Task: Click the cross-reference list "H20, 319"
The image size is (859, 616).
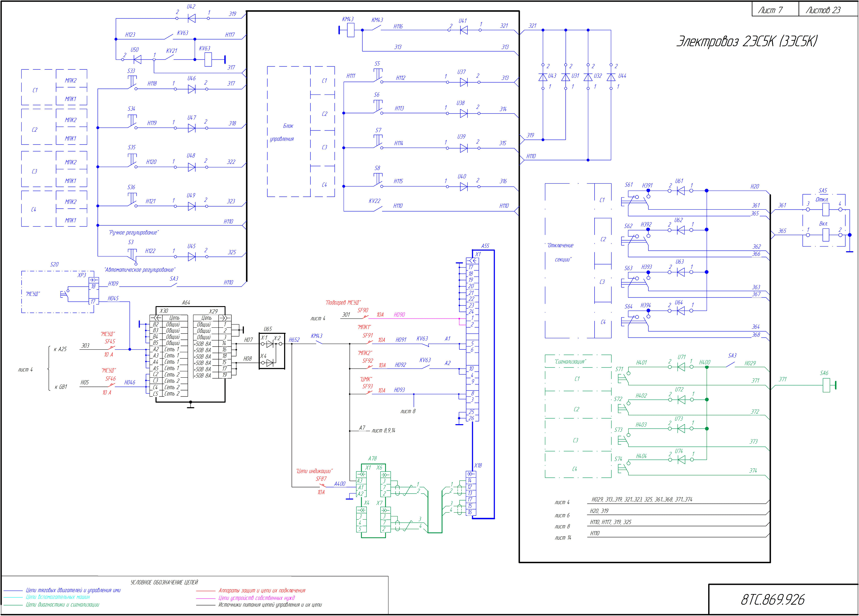Action: pyautogui.click(x=599, y=511)
